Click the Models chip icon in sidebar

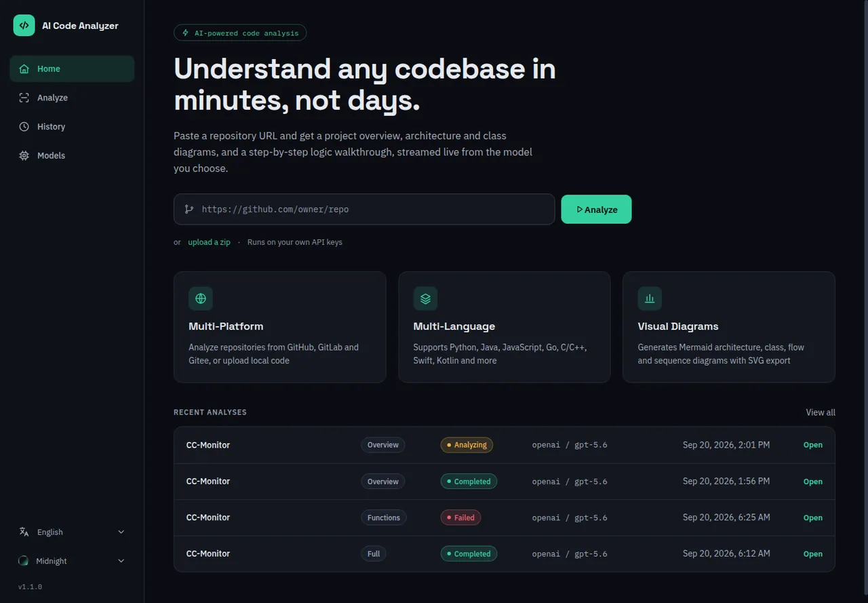click(24, 155)
